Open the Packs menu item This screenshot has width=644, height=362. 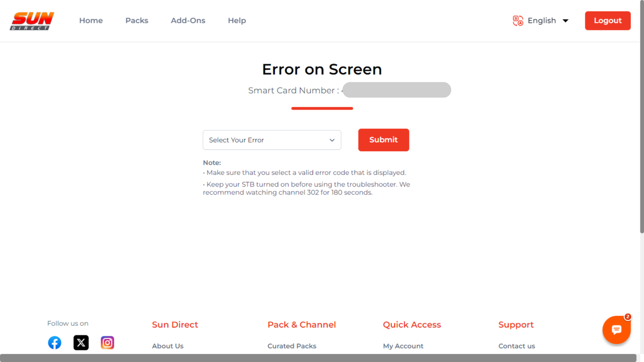(137, 21)
